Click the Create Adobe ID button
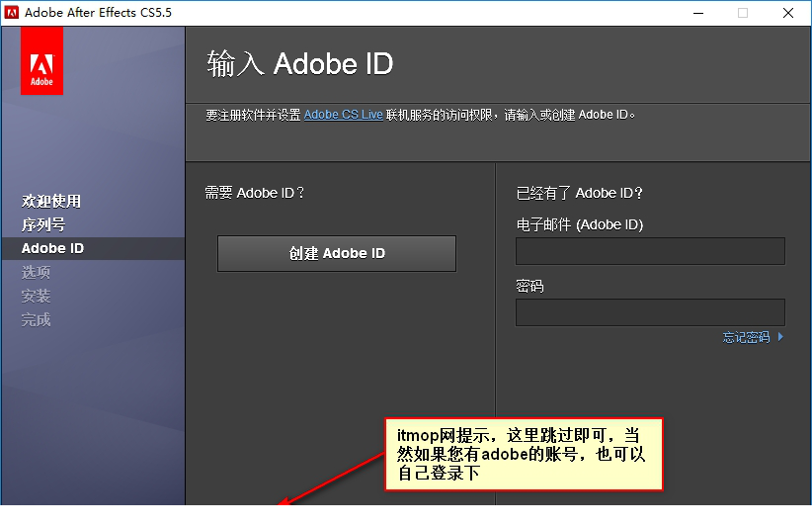 point(337,253)
